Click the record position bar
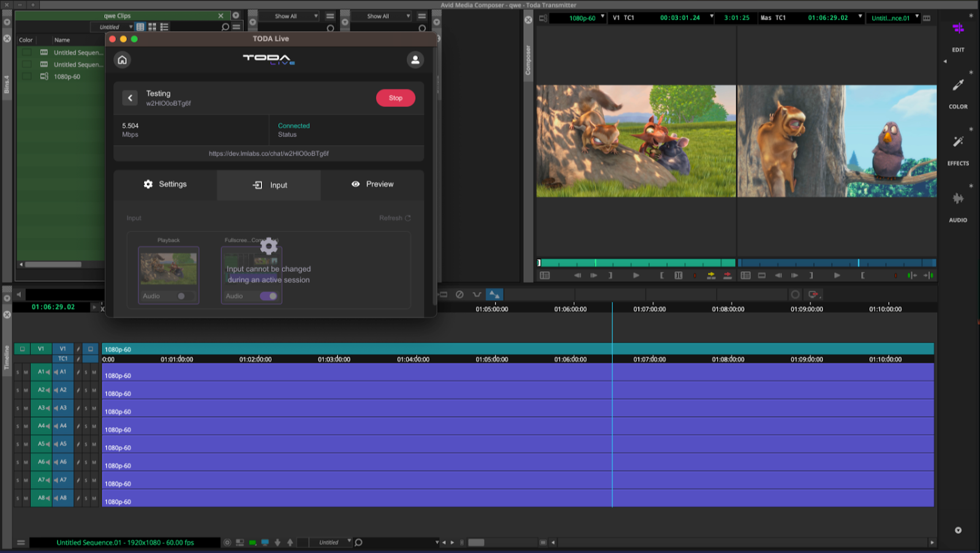 [837, 263]
